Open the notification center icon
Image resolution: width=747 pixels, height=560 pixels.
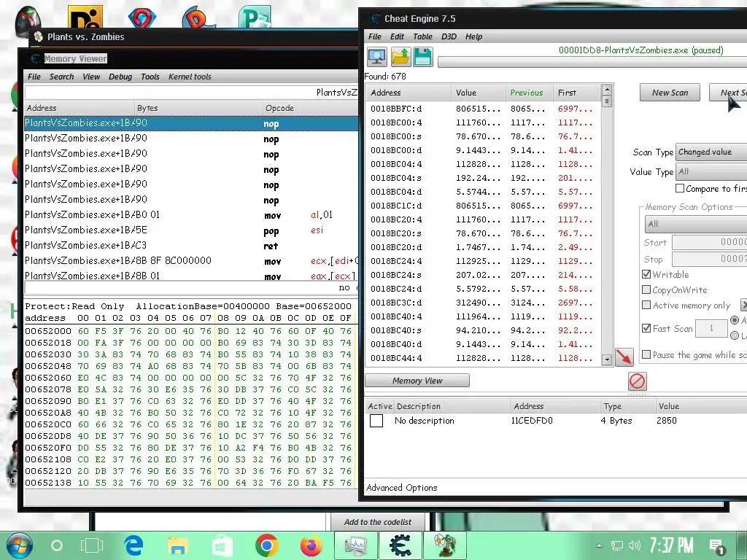717,547
